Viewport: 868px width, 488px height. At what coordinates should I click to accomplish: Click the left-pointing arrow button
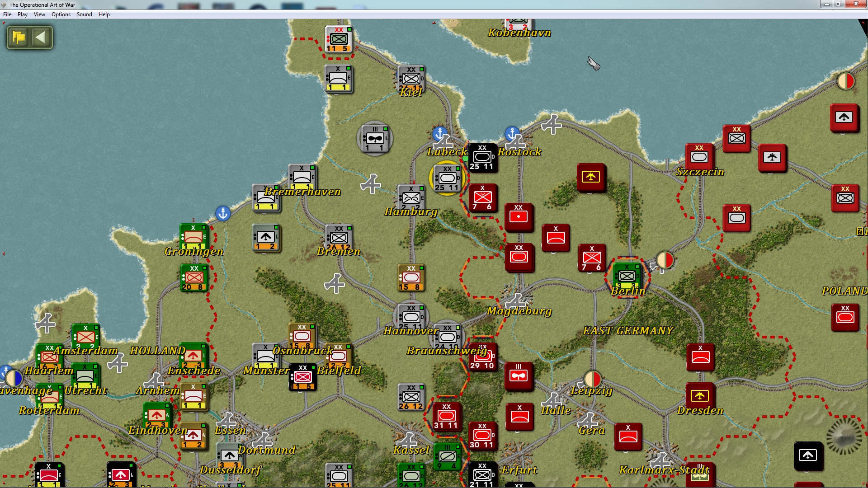click(41, 37)
